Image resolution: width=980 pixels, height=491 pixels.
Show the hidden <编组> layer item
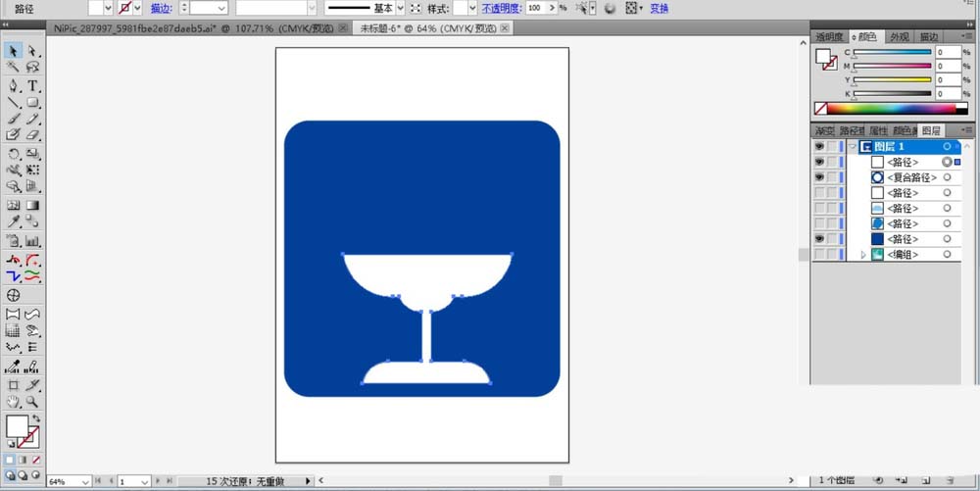(819, 255)
